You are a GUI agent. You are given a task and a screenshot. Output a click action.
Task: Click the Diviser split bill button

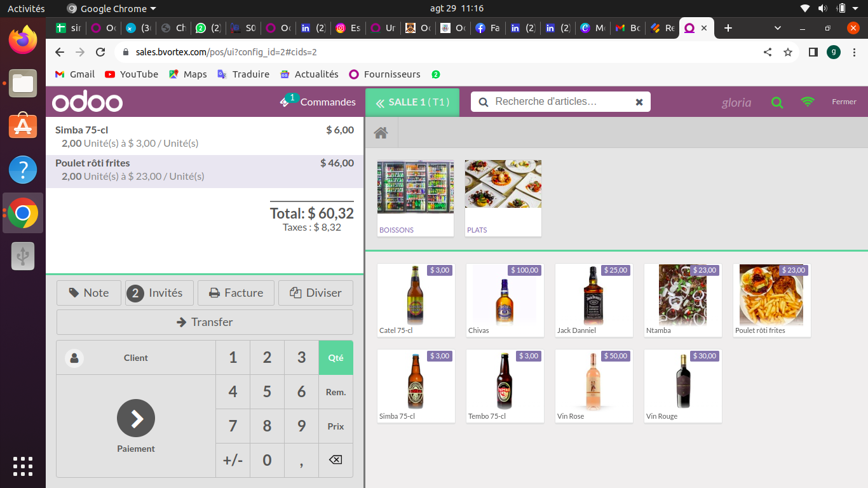[x=316, y=293]
